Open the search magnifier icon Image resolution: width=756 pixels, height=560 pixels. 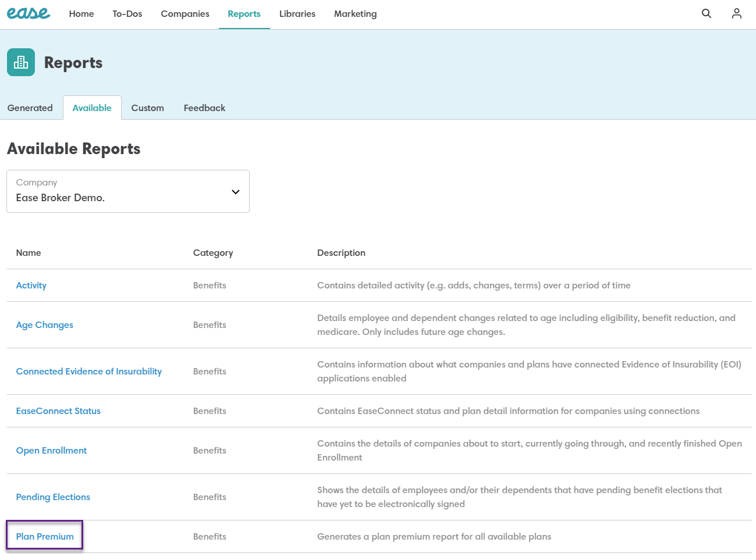point(706,13)
